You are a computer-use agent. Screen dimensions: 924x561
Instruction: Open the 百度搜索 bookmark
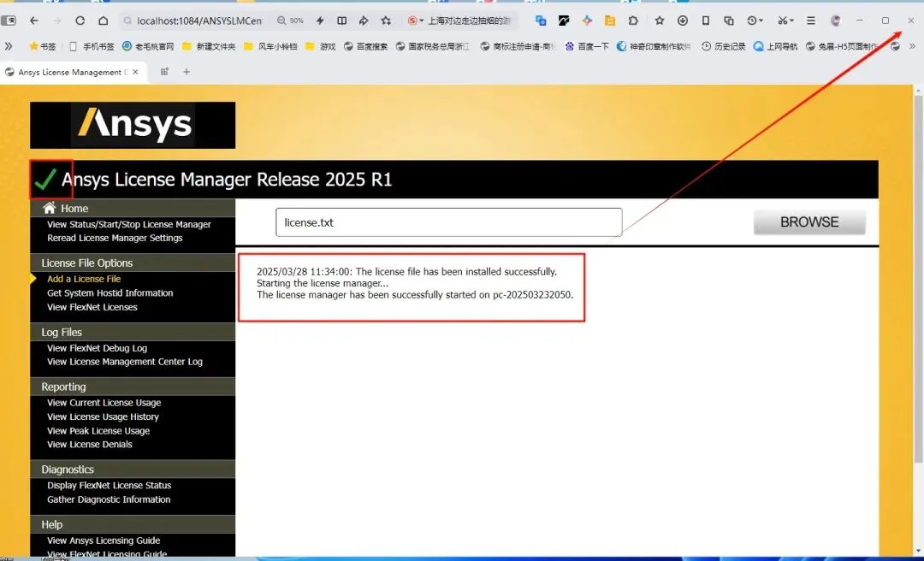pyautogui.click(x=365, y=46)
